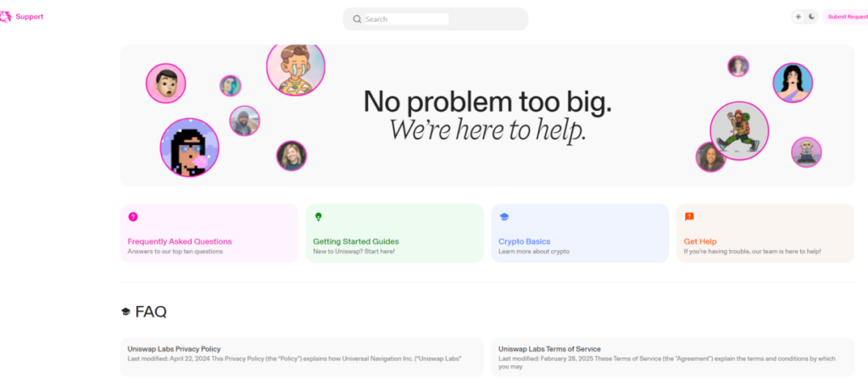The width and height of the screenshot is (868, 383).
Task: Click the FAQ heading graduation cap icon
Action: tap(125, 312)
